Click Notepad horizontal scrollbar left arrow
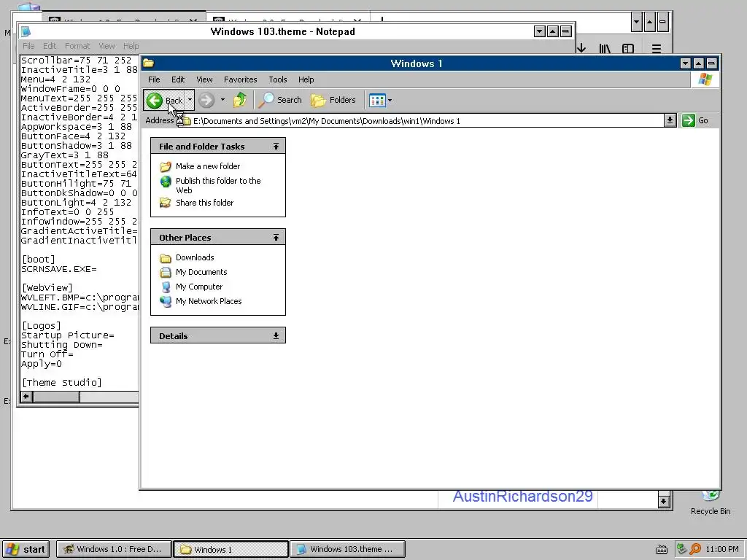The height and width of the screenshot is (560, 747). (26, 397)
